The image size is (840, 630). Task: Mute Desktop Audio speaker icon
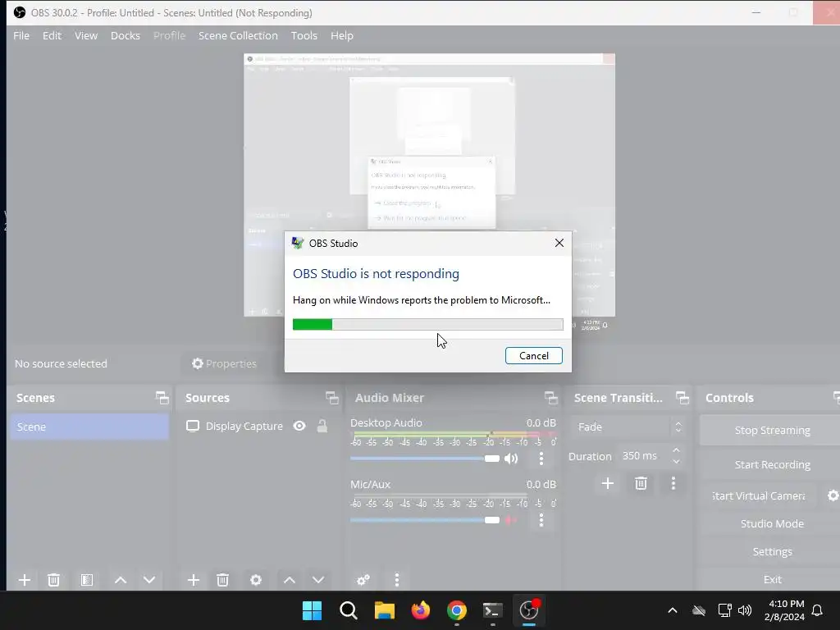tap(511, 459)
